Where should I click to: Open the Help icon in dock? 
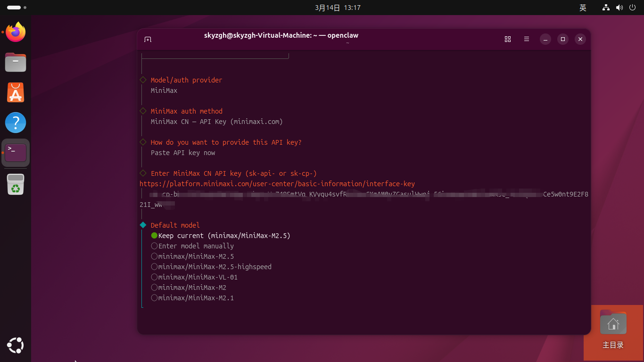(x=16, y=123)
